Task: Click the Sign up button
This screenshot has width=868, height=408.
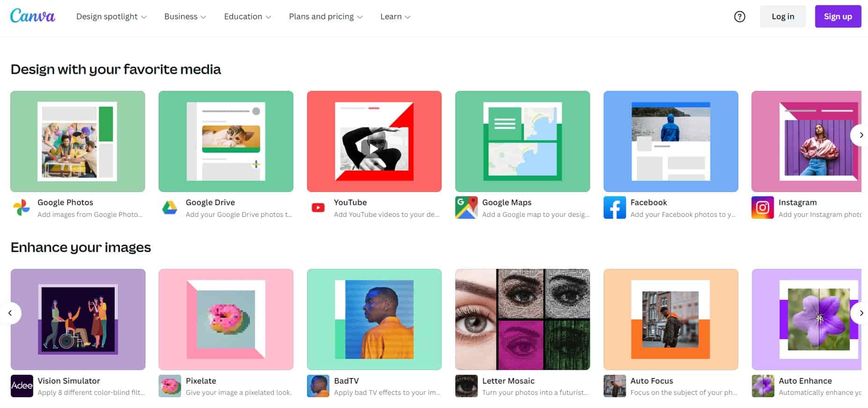Action: click(838, 16)
